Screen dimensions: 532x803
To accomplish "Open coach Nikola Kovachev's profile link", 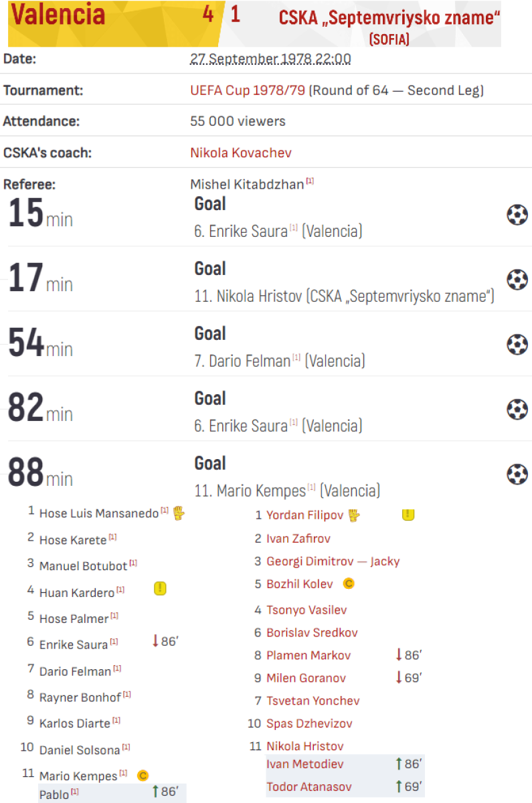I will point(241,153).
